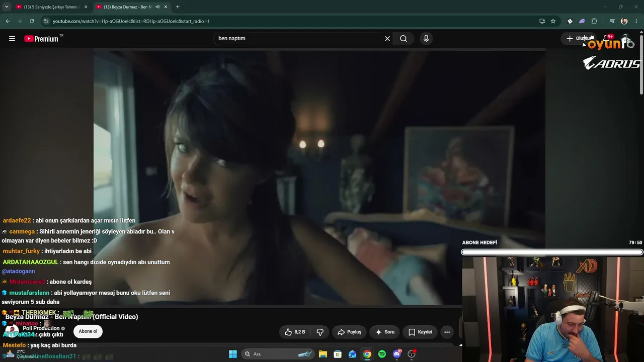
Task: Open more actions three-dot menu
Action: pyautogui.click(x=447, y=332)
